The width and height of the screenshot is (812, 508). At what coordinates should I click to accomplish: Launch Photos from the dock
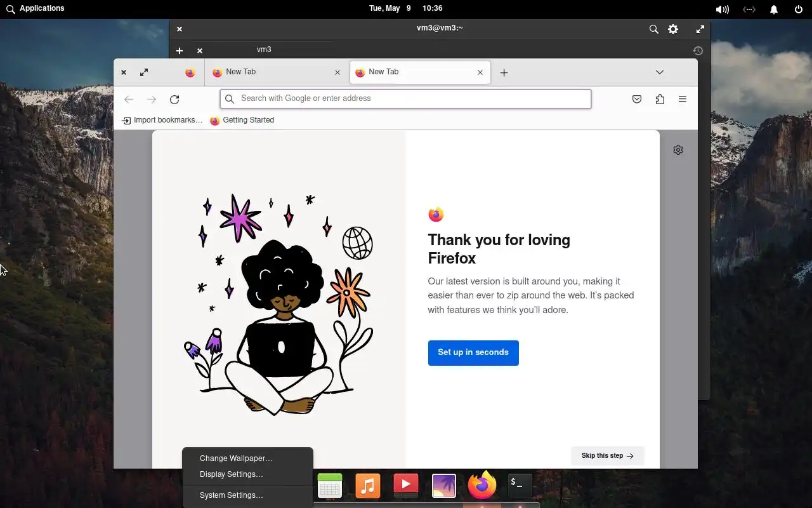[x=444, y=486]
